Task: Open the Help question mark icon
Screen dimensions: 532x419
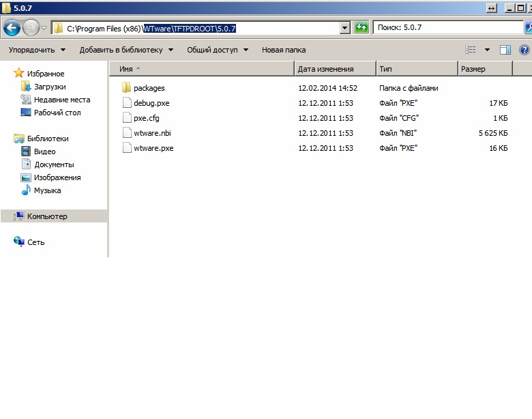Action: click(524, 50)
